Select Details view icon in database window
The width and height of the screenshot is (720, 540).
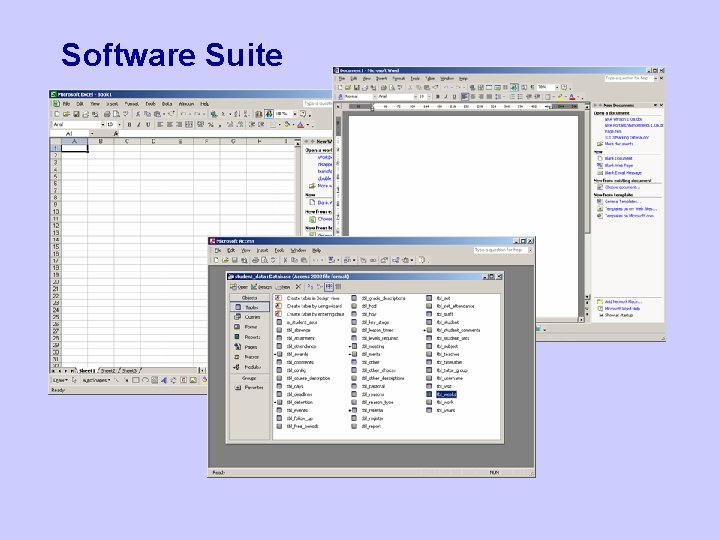pyautogui.click(x=338, y=287)
